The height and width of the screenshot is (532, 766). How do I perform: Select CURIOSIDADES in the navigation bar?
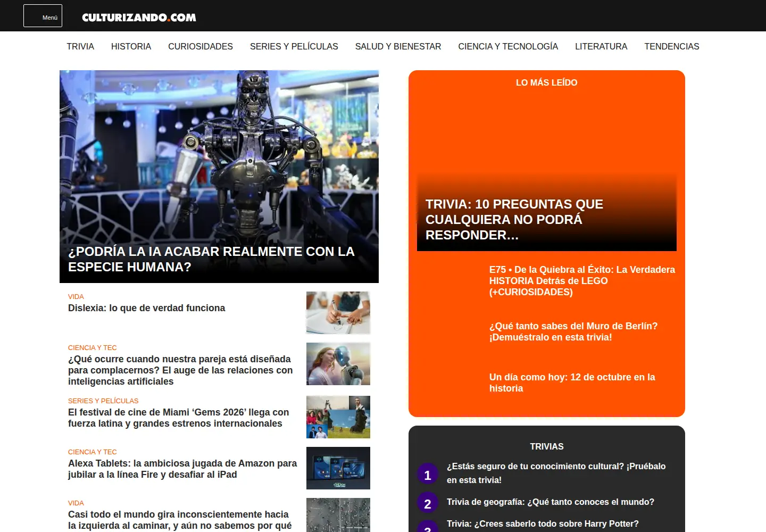(201, 46)
